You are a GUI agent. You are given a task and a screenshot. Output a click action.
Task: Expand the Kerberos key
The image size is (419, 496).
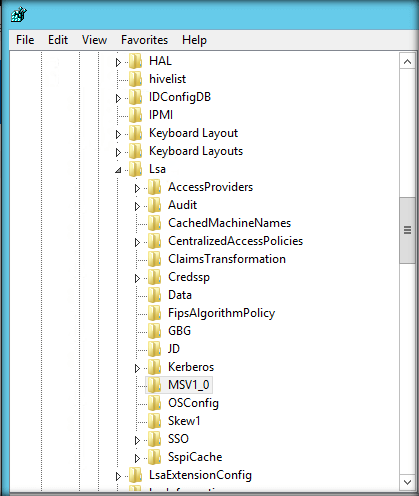137,368
